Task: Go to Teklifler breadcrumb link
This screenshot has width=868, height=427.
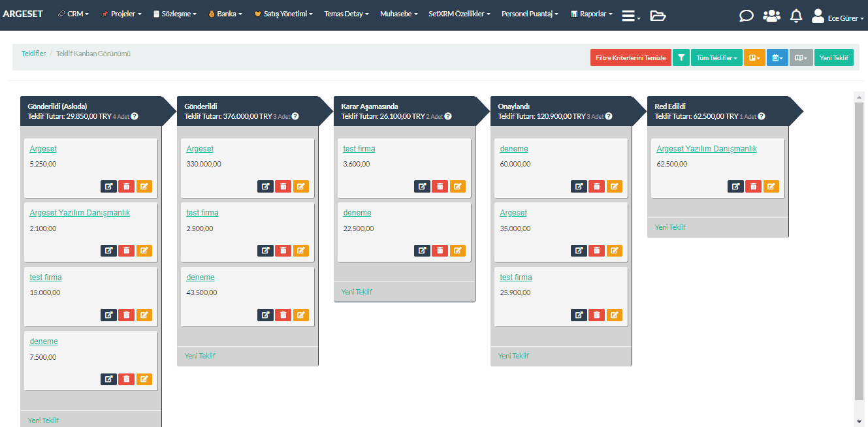Action: [x=34, y=54]
